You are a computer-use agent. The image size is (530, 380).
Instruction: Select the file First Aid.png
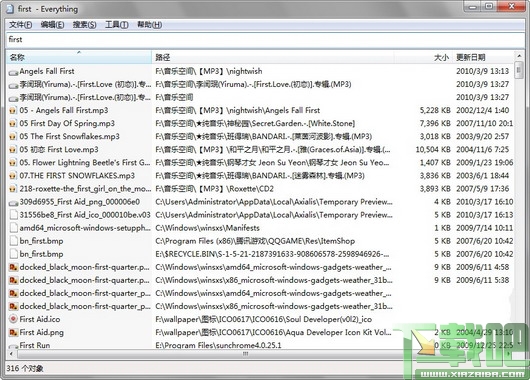(x=41, y=332)
